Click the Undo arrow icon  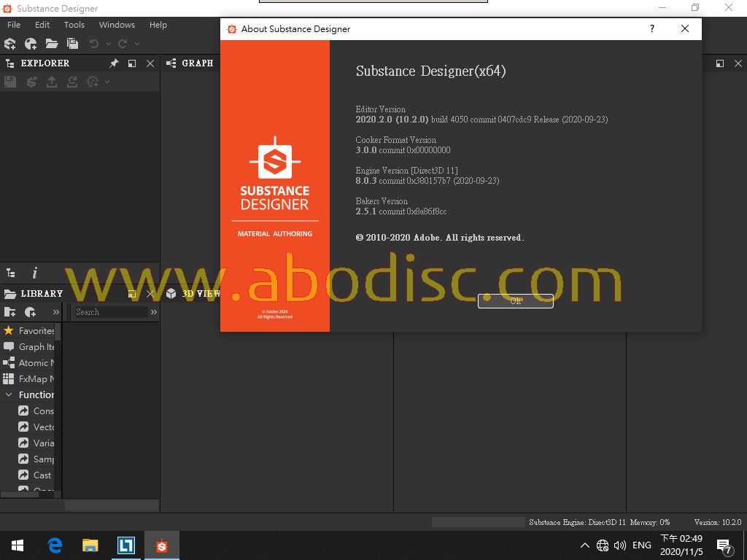94,44
